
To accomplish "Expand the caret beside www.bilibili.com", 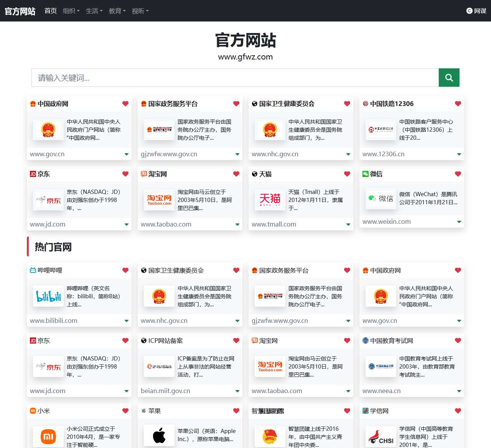I will (x=127, y=321).
